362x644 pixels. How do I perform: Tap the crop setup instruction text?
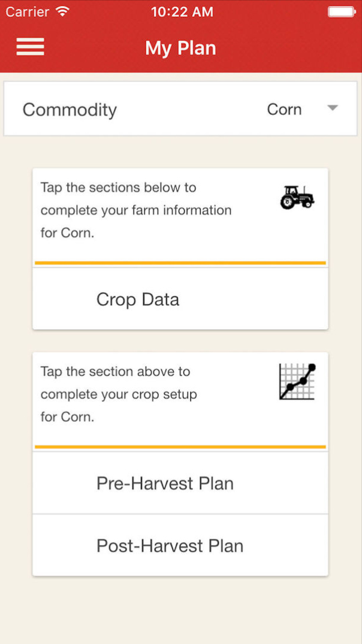point(119,394)
